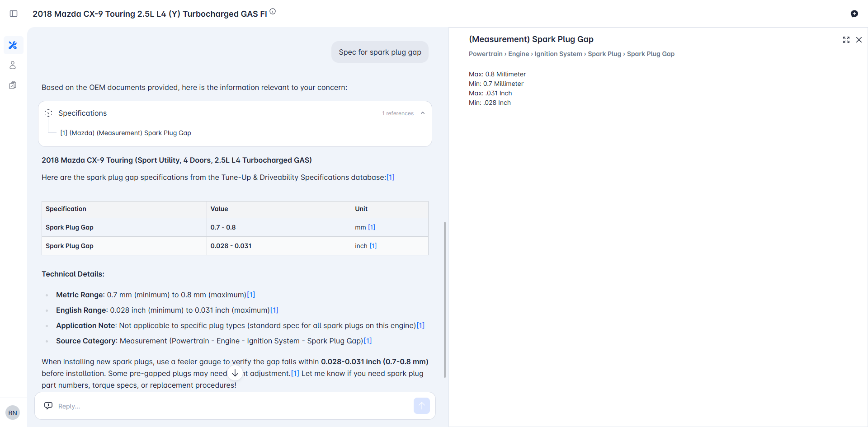Click the BN user avatar

point(13,413)
